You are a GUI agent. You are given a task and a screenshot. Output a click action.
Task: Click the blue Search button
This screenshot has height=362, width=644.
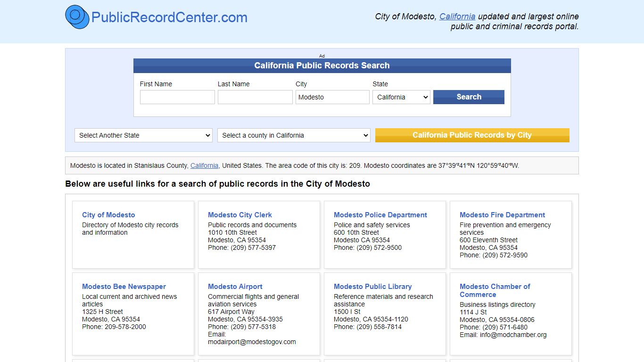[469, 97]
